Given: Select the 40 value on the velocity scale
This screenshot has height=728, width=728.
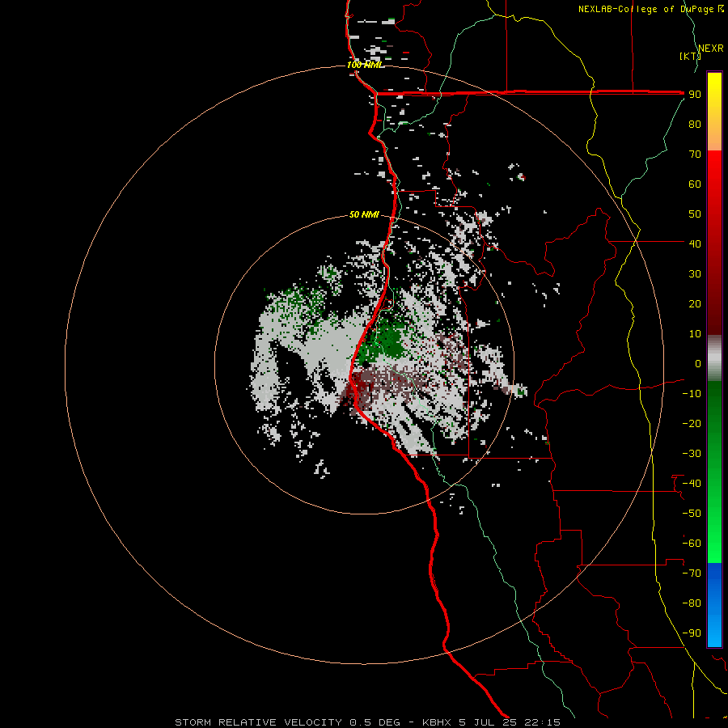Looking at the screenshot, I should [695, 244].
